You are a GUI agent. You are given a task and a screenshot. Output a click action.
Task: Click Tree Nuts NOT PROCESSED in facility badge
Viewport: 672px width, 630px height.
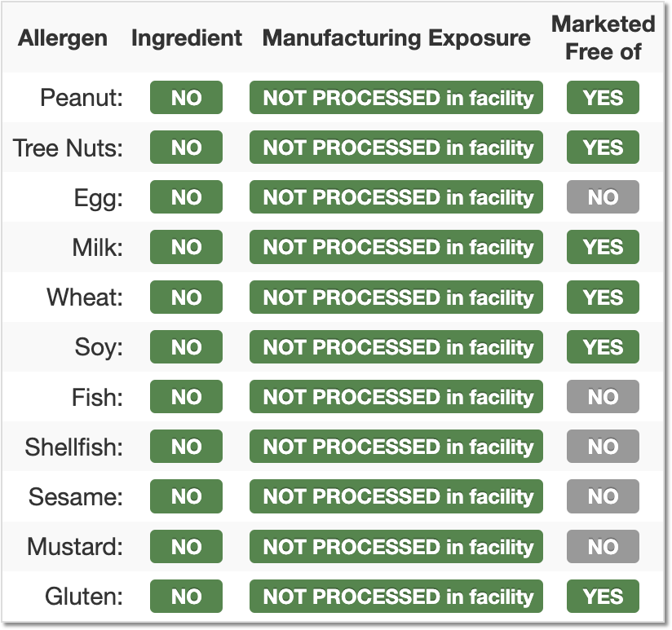(396, 148)
